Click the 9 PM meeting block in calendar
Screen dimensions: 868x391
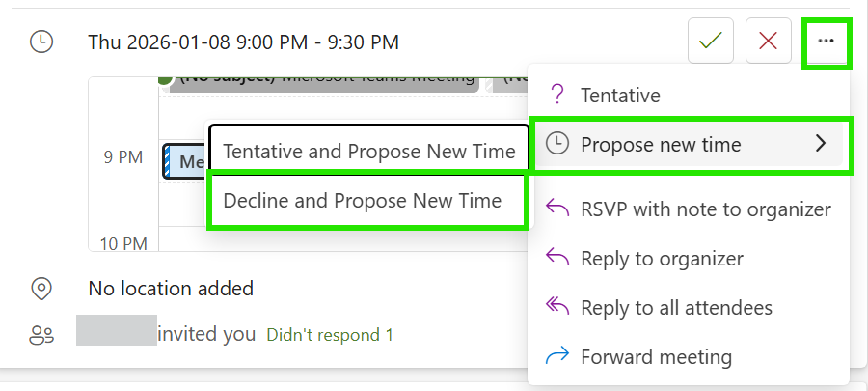coord(185,161)
